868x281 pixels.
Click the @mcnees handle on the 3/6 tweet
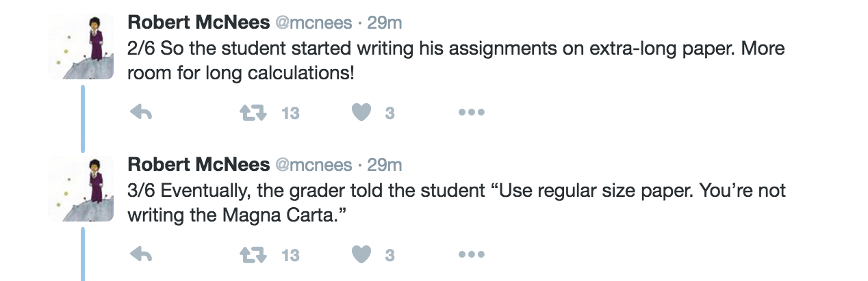(314, 165)
